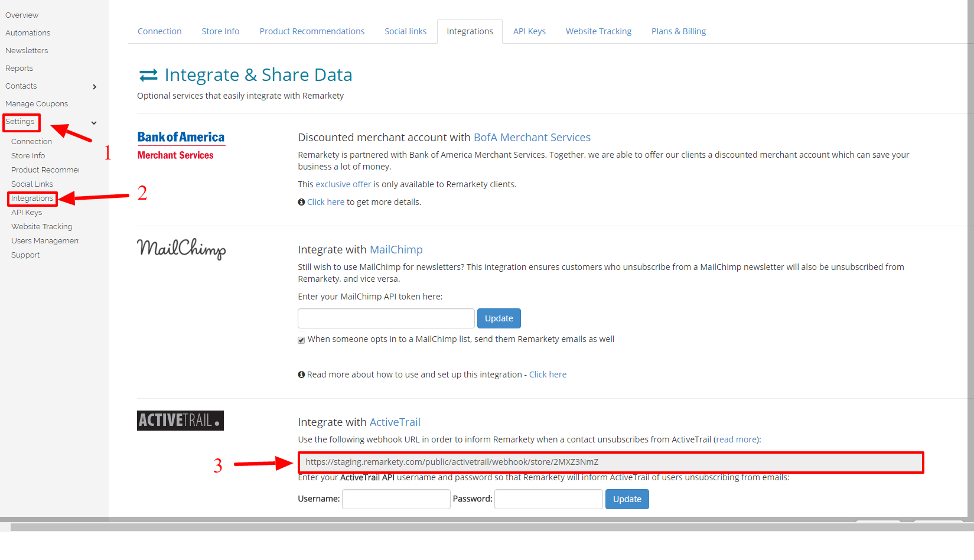
Task: Open the read more link for ActiveTrail
Action: [737, 439]
